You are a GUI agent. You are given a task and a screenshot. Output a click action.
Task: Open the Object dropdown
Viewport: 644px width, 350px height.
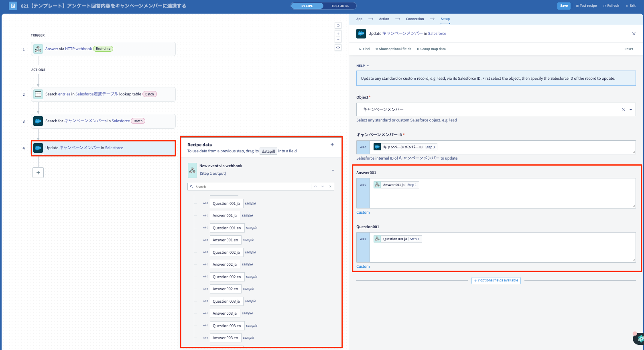coord(631,109)
